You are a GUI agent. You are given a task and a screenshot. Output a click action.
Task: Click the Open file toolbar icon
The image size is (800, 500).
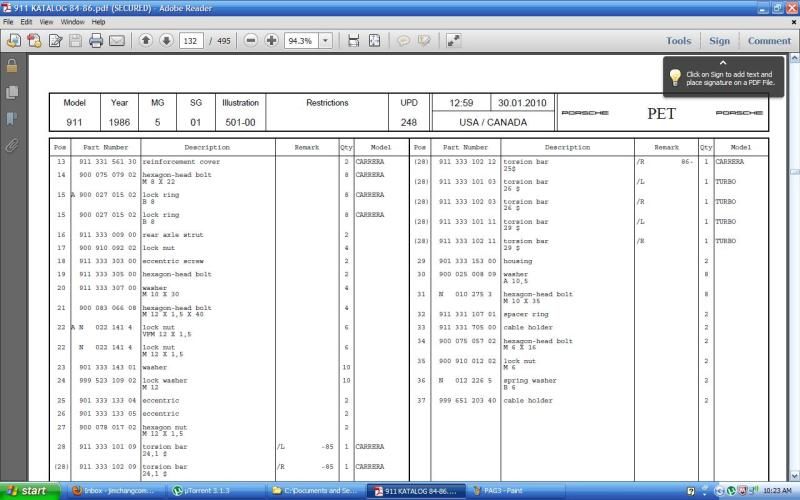[14, 40]
